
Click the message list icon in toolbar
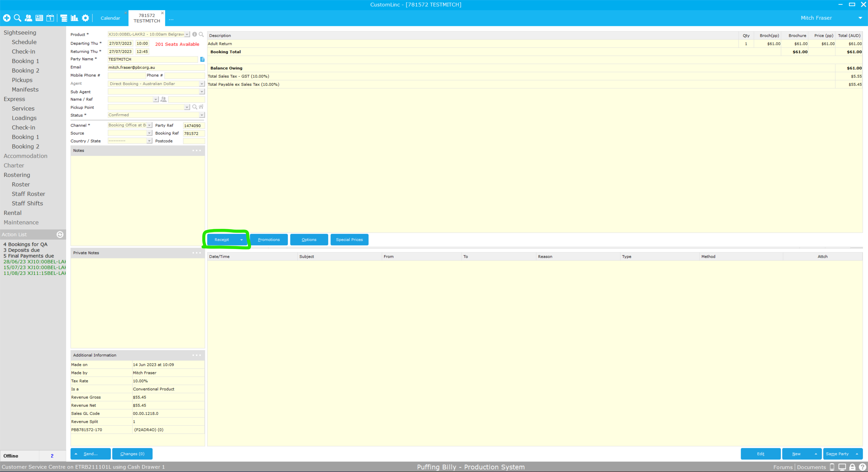64,18
